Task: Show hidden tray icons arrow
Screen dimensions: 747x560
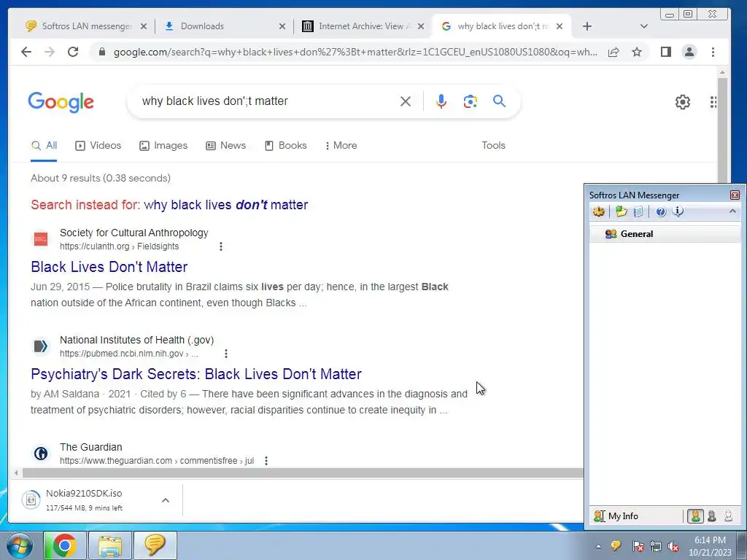Action: 598,546
